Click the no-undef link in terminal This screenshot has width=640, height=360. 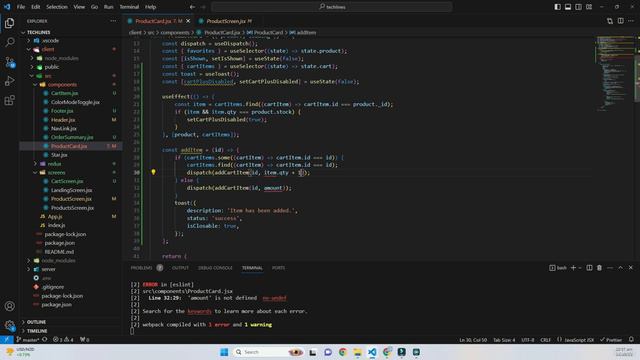coord(274,298)
